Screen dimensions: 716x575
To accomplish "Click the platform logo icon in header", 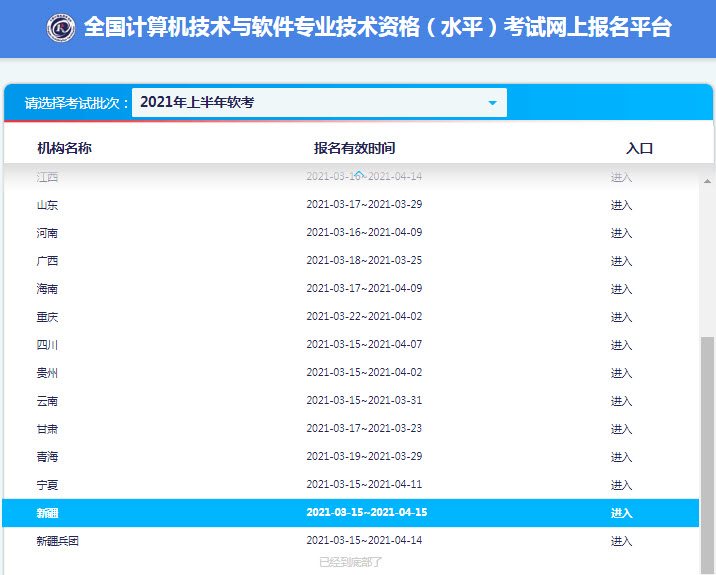I will coord(61,28).
